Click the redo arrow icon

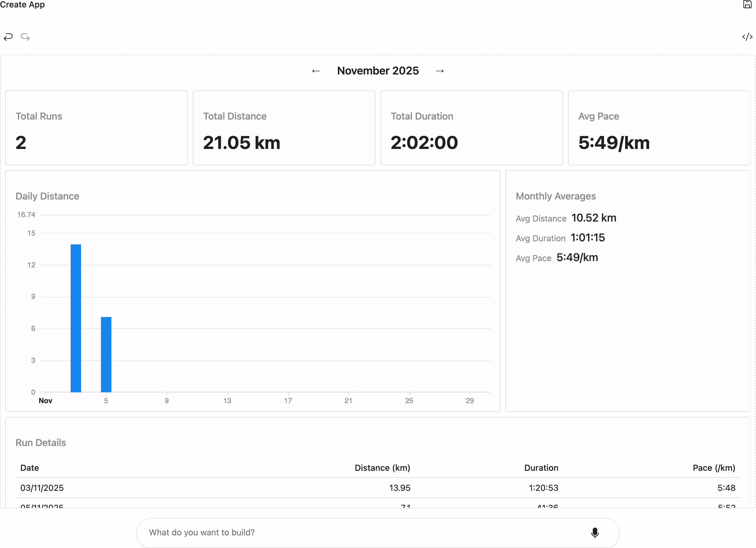point(25,37)
